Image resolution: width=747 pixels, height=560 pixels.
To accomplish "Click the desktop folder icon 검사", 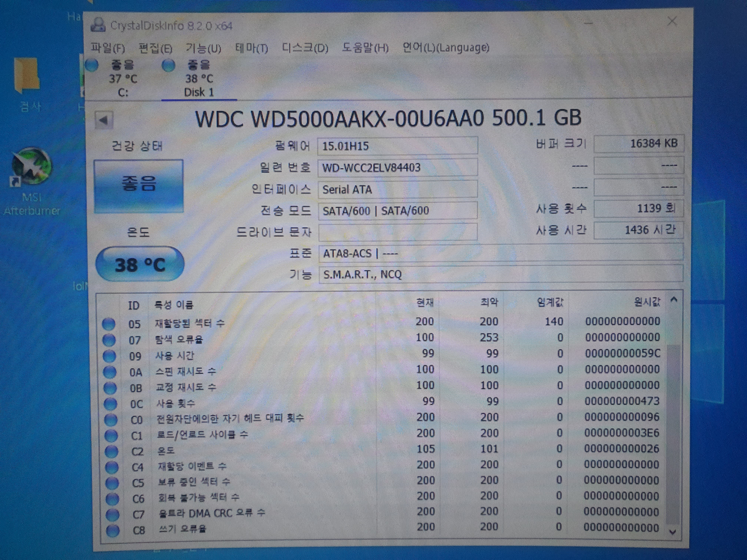I will coord(28,84).
